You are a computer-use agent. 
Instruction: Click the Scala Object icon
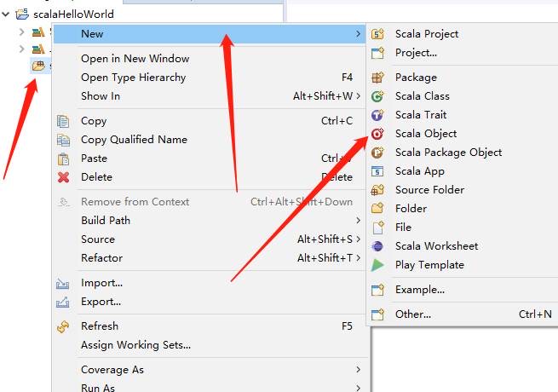pyautogui.click(x=378, y=134)
